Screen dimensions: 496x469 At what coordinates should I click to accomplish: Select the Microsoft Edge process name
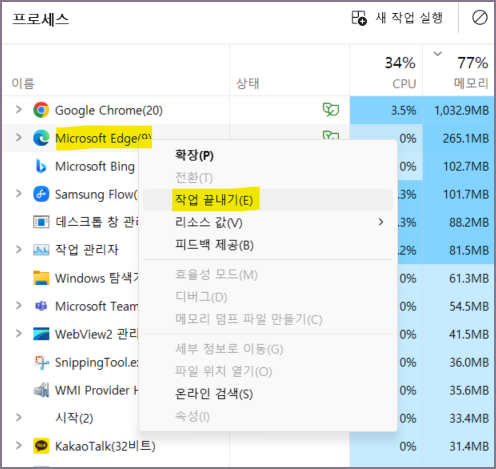tap(103, 138)
